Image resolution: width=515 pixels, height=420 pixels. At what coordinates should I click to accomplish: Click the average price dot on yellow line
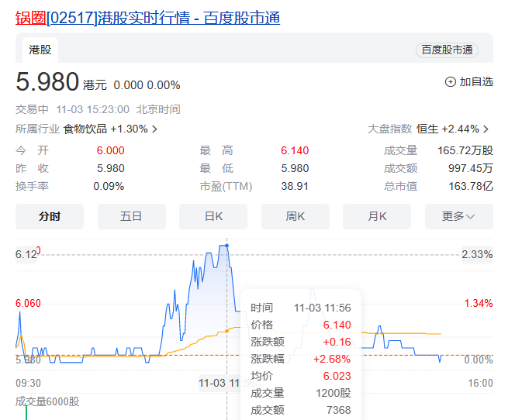coord(227,331)
